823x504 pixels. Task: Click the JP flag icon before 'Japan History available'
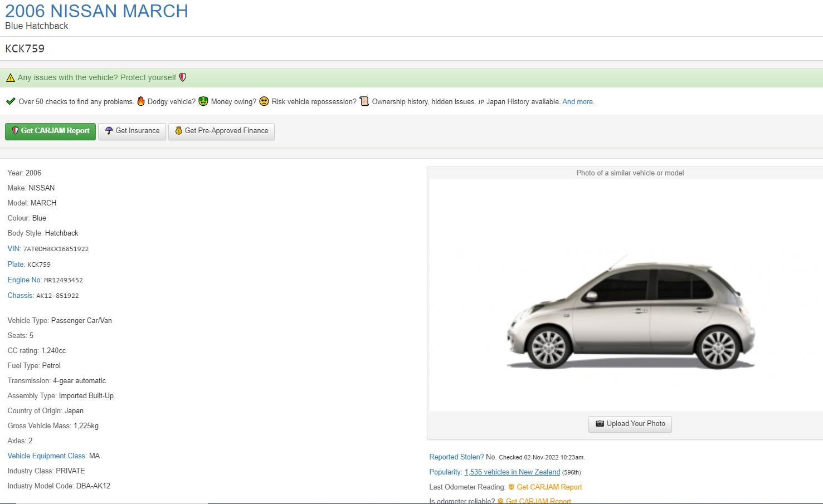click(x=481, y=102)
